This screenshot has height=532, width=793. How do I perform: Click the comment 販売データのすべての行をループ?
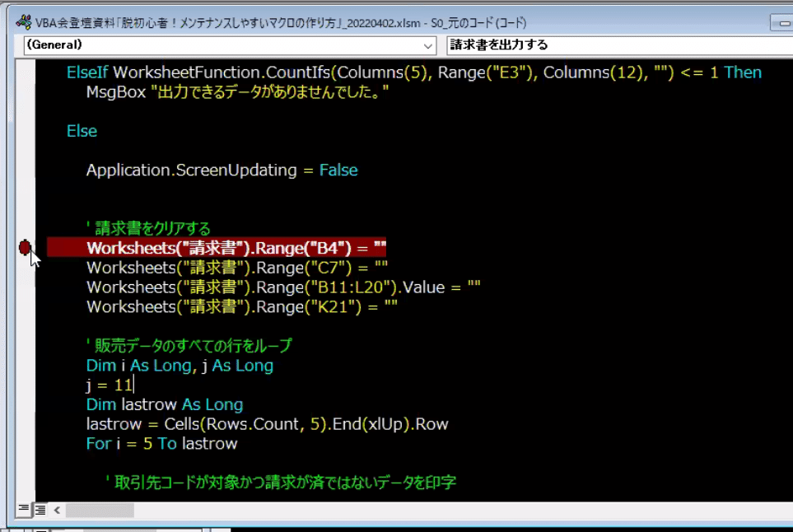click(189, 346)
